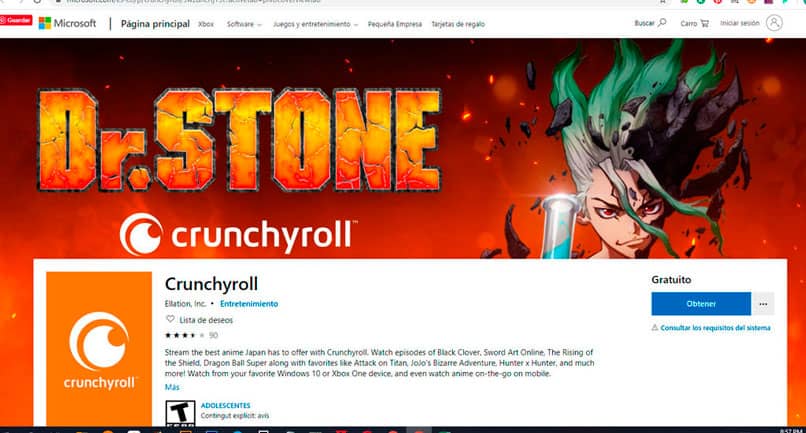Open the three-dots more options button
The height and width of the screenshot is (433, 806).
tap(763, 304)
